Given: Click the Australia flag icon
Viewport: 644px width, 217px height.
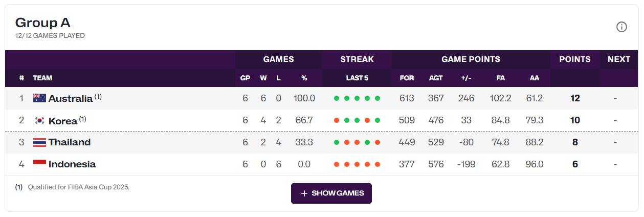Looking at the screenshot, I should (39, 98).
